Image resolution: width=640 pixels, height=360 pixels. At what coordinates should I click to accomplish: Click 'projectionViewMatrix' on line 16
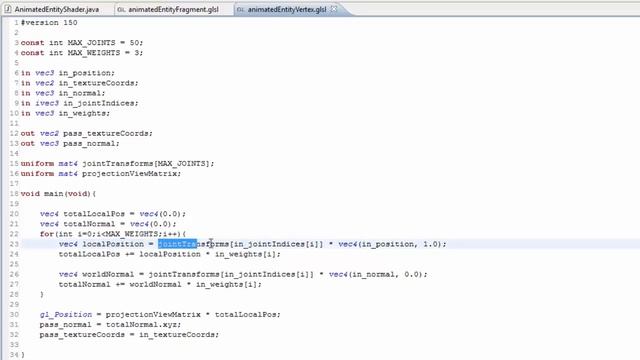[x=129, y=173]
